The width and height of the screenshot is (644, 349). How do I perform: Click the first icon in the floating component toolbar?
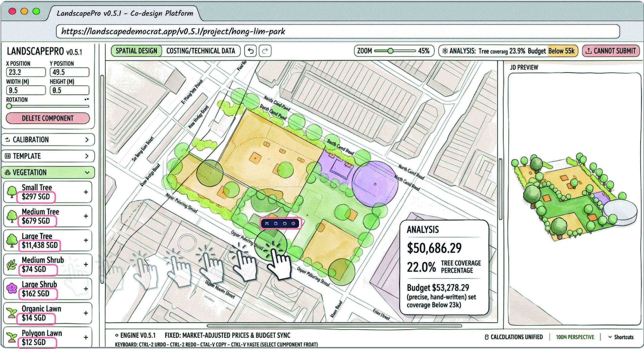pyautogui.click(x=267, y=223)
